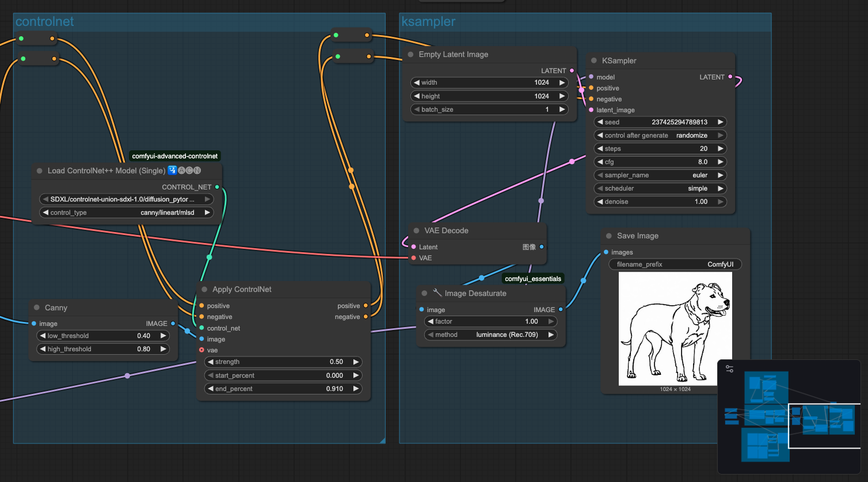The image size is (868, 482).
Task: Select the ksampler group title
Action: point(428,22)
